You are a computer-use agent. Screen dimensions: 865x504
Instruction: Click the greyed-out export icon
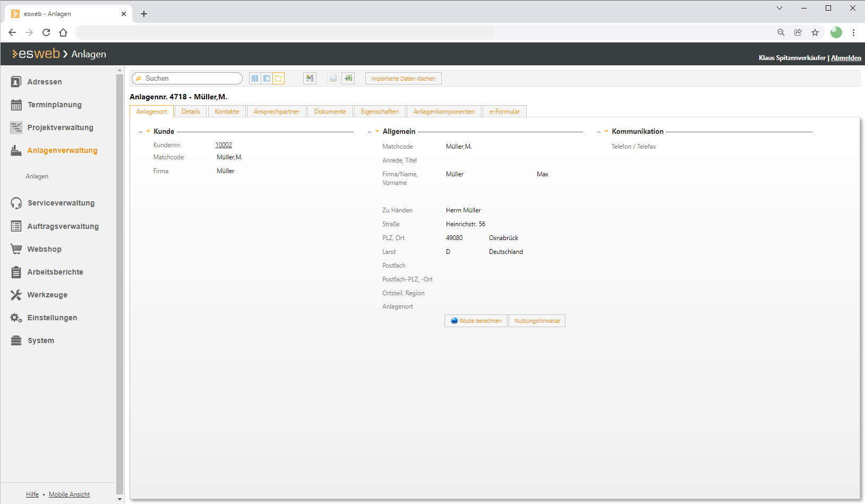coord(333,79)
